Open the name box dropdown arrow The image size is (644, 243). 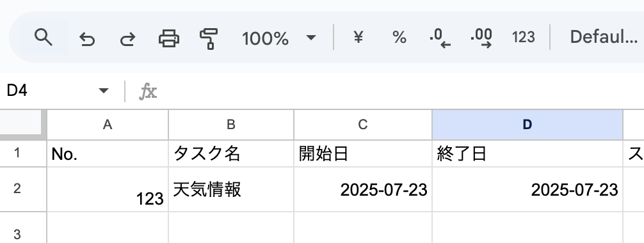pos(104,90)
